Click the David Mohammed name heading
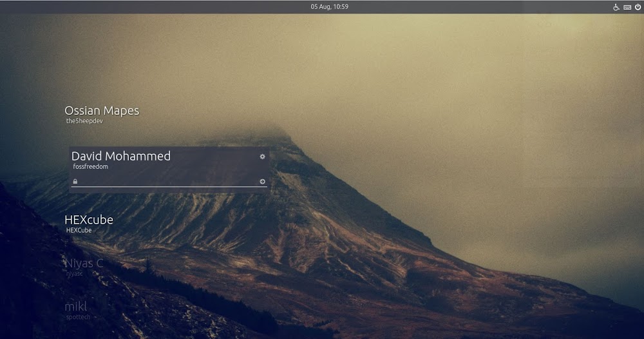This screenshot has width=644, height=339. tap(121, 156)
